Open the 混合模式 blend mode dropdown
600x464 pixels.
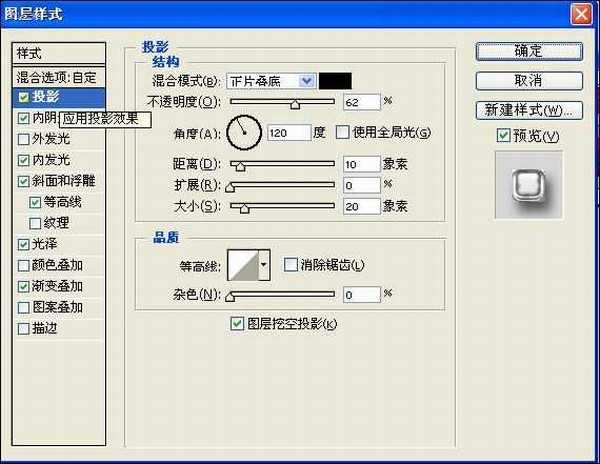click(269, 81)
